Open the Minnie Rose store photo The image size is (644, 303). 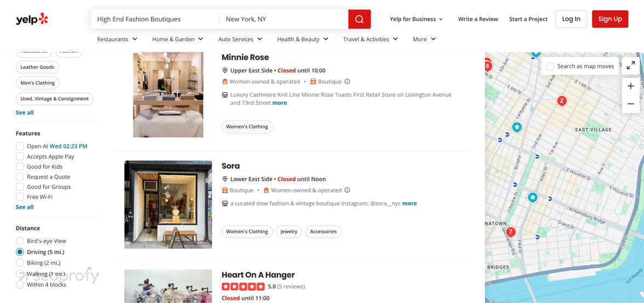coord(168,94)
